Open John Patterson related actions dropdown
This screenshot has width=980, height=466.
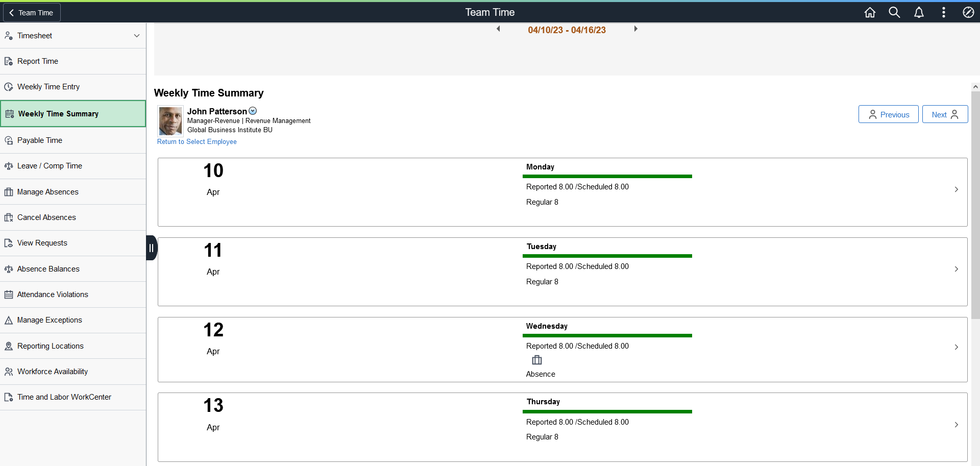tap(253, 111)
